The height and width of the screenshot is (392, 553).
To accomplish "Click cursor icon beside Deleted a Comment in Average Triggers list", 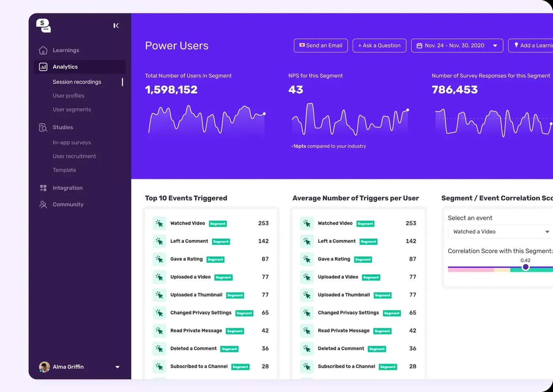I will point(307,349).
